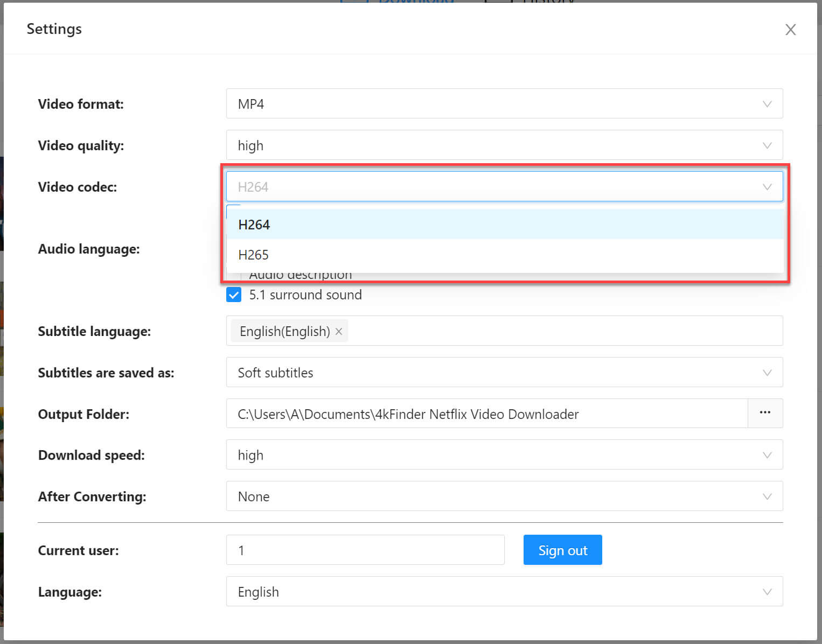Open the Download speed dropdown

tap(504, 455)
